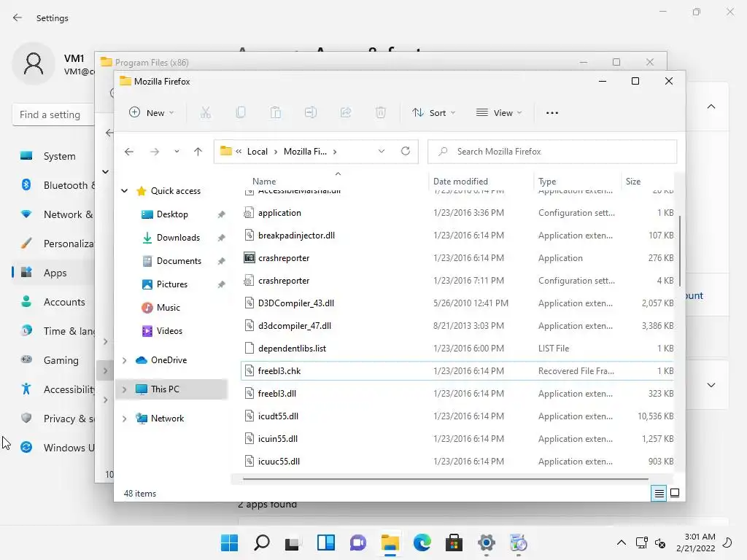Expand the Network tree node
Image resolution: width=747 pixels, height=560 pixels.
(124, 419)
